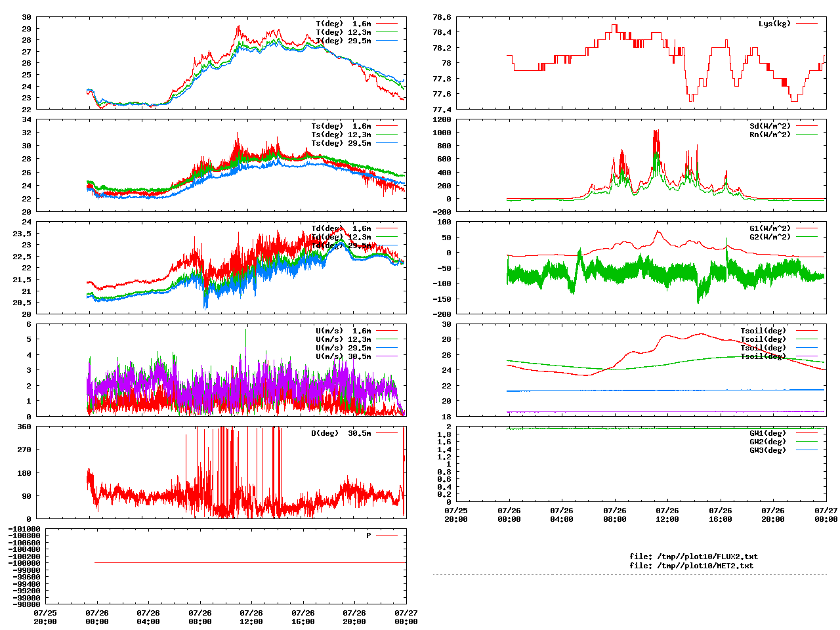Click the P legend label in pressure plot
Image resolution: width=840 pixels, height=630 pixels.
click(368, 535)
